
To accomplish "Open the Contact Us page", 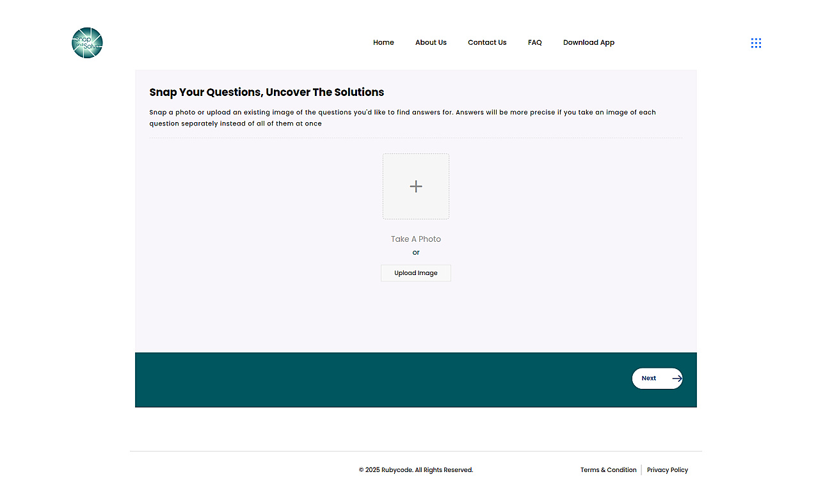I will 487,42.
